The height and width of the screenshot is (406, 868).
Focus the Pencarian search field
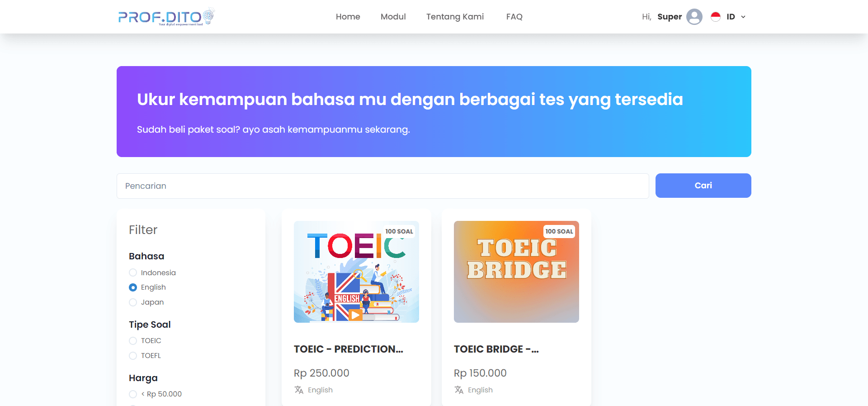pos(383,186)
